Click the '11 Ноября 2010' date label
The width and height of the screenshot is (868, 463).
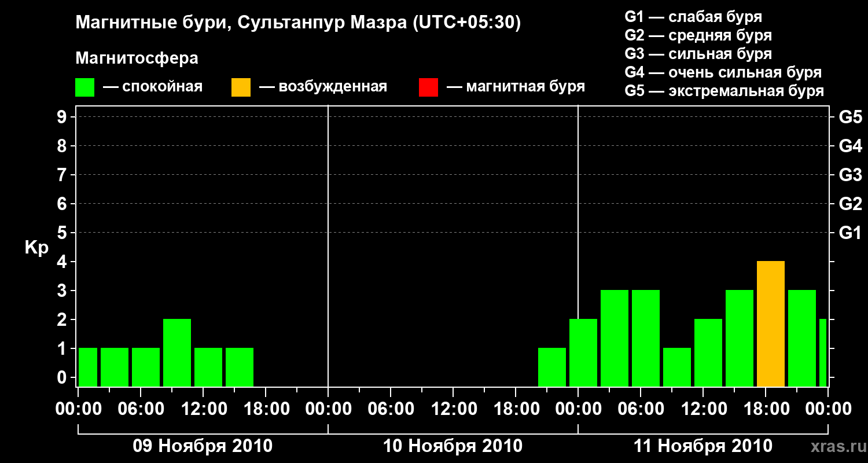tap(703, 446)
